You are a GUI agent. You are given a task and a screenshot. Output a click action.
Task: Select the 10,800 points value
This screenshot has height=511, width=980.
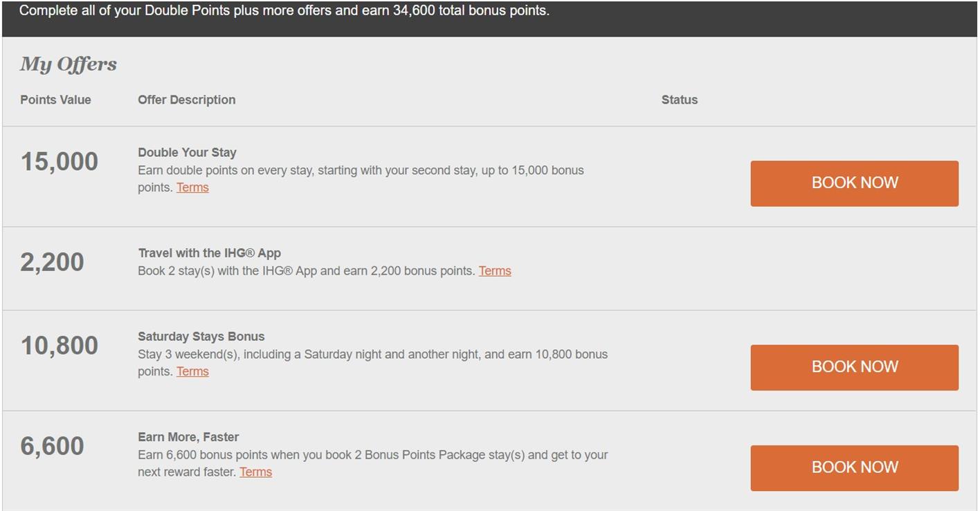[x=60, y=346]
